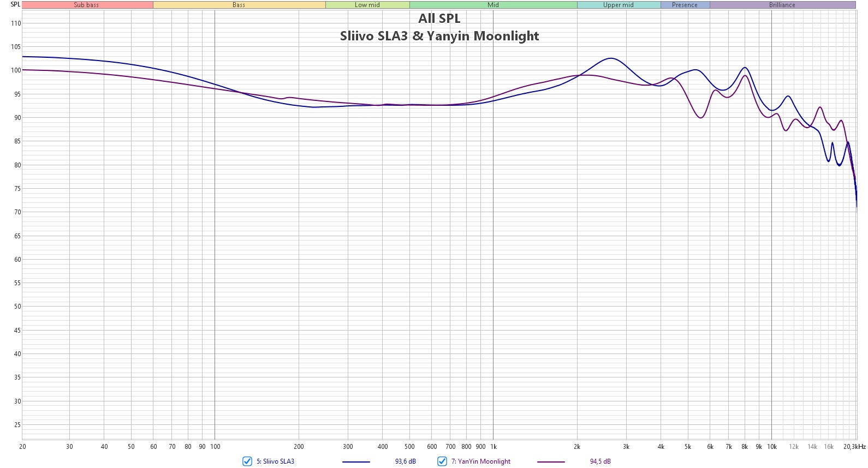Select the Upper mid frequency band
This screenshot has width=868, height=468.
point(619,5)
